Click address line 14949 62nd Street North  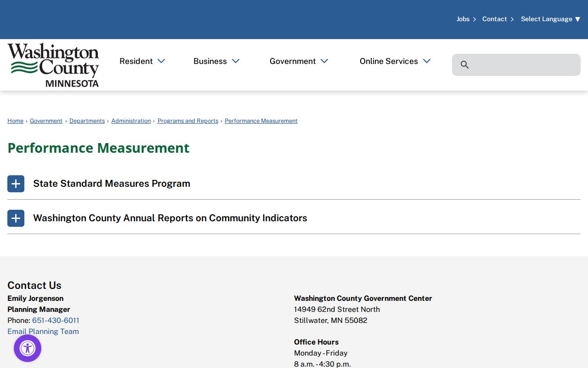(x=337, y=310)
